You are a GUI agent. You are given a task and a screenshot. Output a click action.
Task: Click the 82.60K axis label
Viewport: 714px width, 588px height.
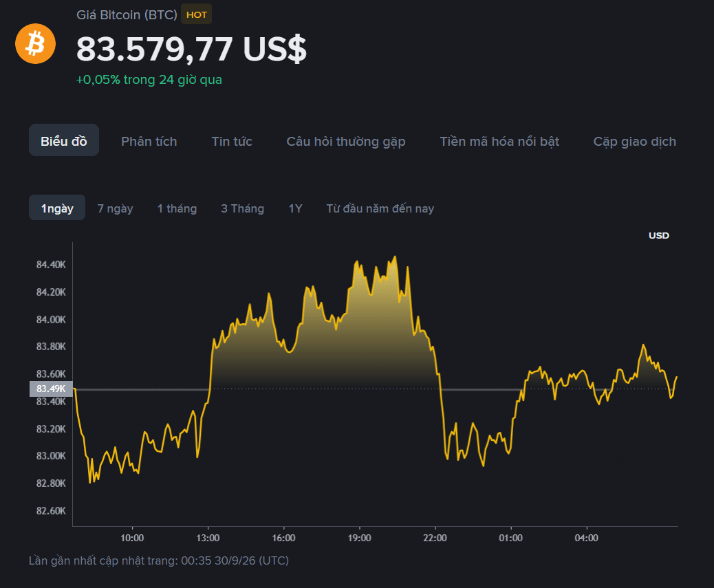point(51,510)
